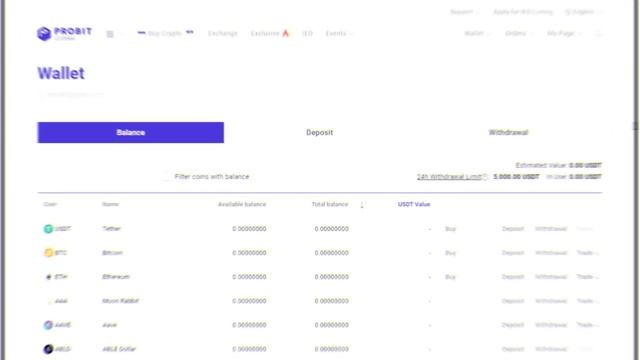This screenshot has height=360, width=640.
Task: Click Withdrawal in the Moon Rabbit row
Action: (x=551, y=301)
